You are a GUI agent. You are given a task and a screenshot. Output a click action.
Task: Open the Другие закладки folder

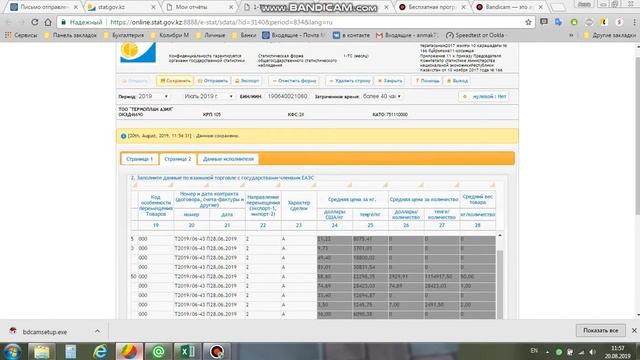pyautogui.click(x=609, y=36)
